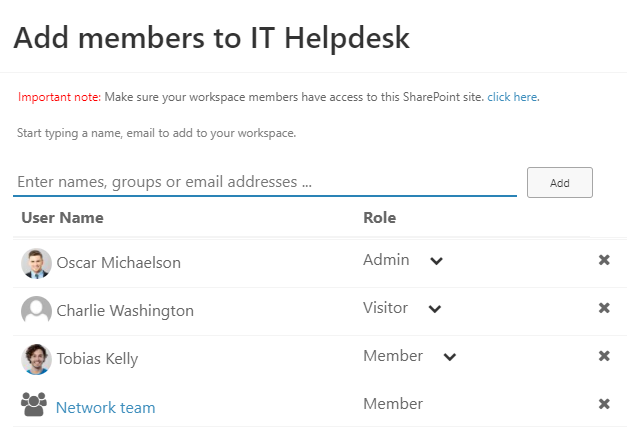
Task: Click Charlie Washington's placeholder avatar
Action: 36,311
